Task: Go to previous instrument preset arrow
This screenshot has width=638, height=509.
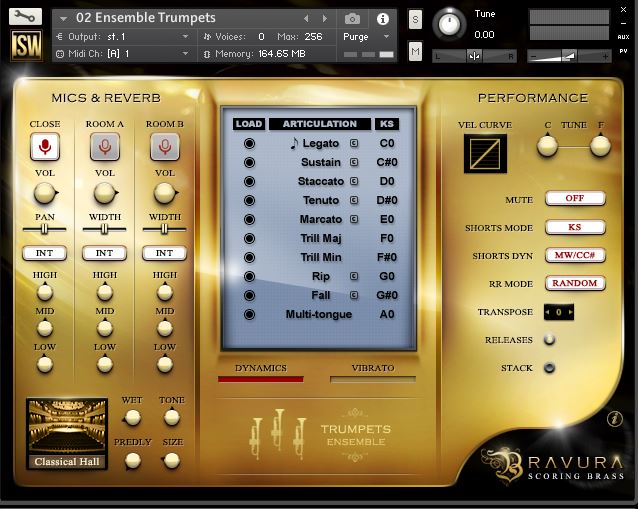Action: click(306, 18)
